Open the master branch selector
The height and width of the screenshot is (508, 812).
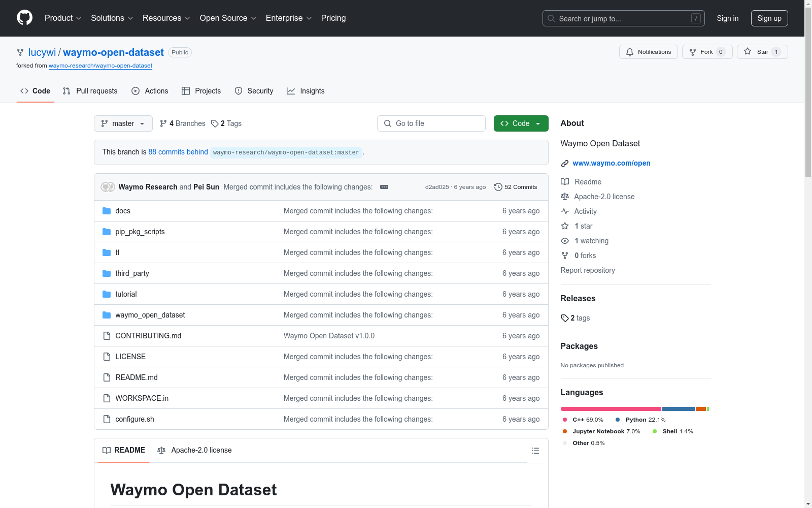coord(123,123)
